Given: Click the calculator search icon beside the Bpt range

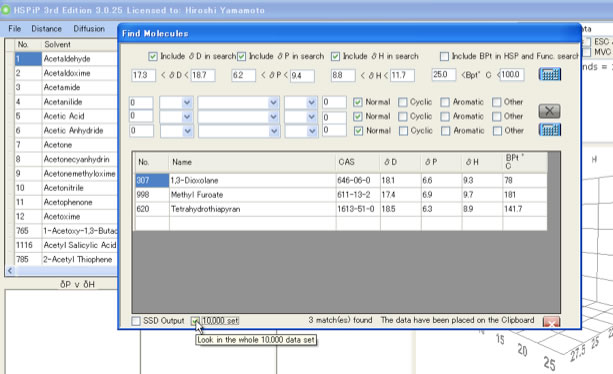Looking at the screenshot, I should click(550, 74).
